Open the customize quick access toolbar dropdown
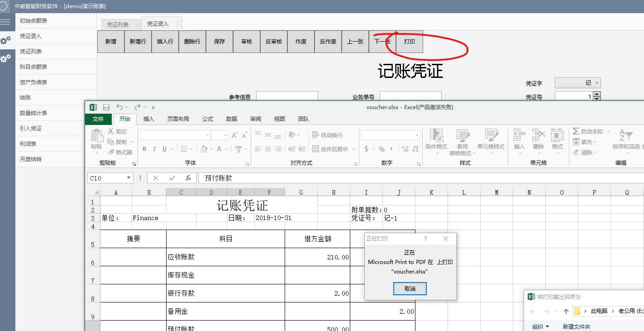The image size is (644, 331). 153,108
